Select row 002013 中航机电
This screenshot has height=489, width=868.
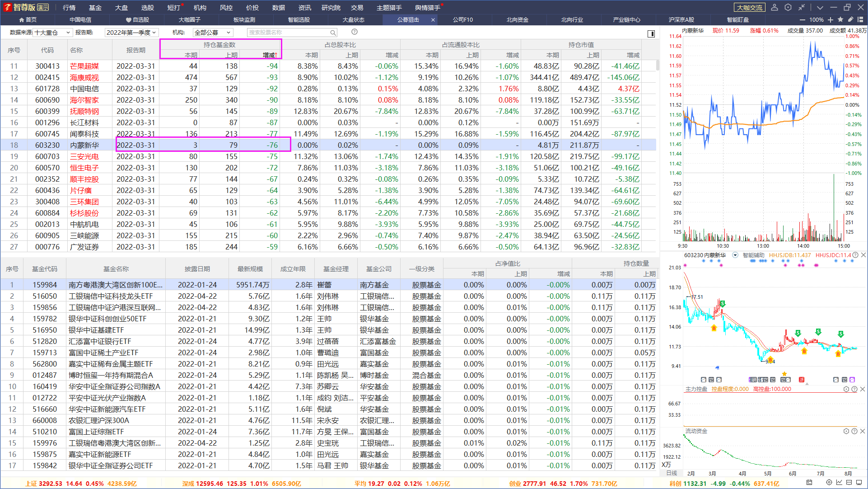pos(328,224)
